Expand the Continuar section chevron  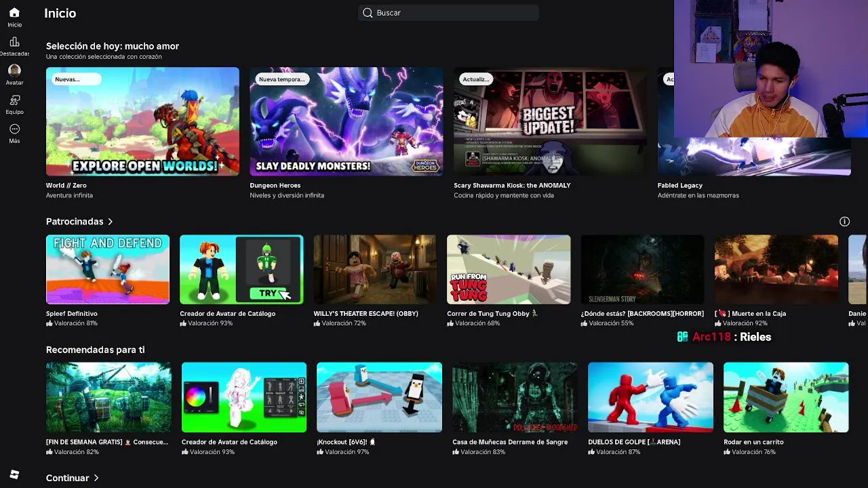pyautogui.click(x=96, y=478)
